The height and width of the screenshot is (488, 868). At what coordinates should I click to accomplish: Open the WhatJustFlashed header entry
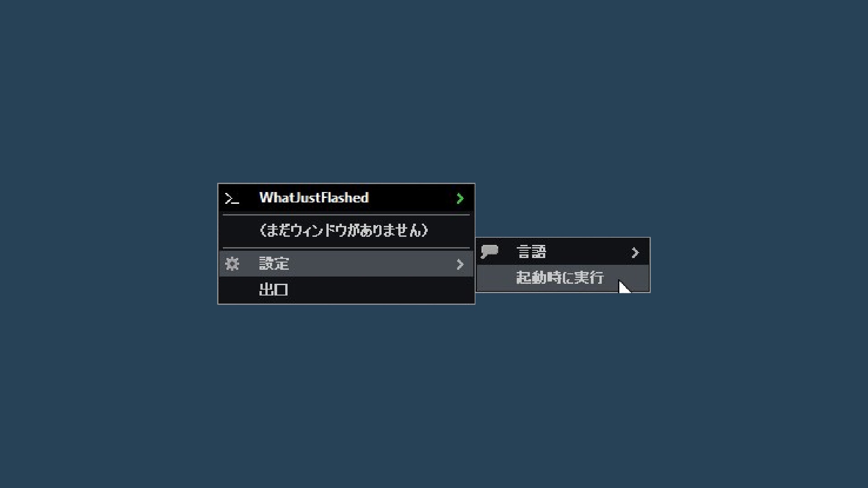point(346,198)
